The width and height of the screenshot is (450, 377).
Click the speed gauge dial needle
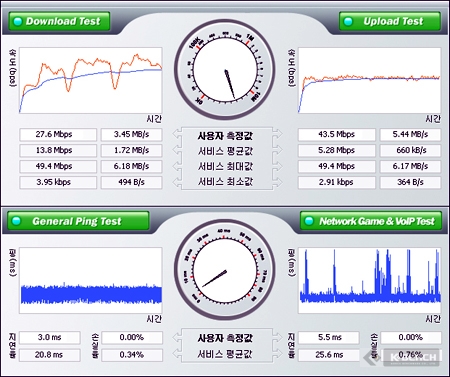(230, 84)
